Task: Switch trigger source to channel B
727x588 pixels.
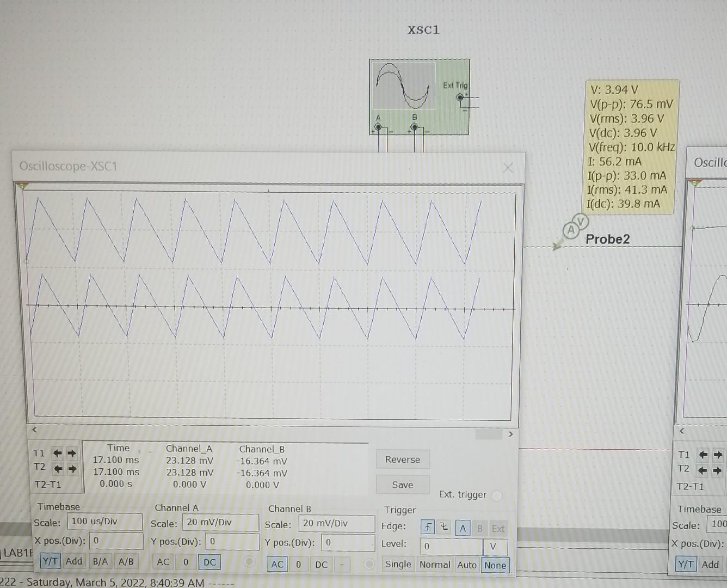Action: (479, 528)
